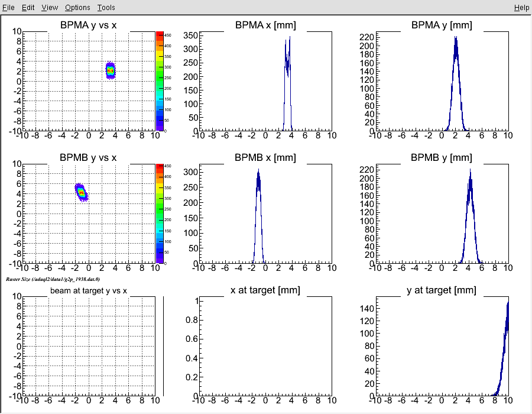Screen dimensions: 532x414
Task: Select the 'x at target [mm]' title
Action: pyautogui.click(x=265, y=290)
